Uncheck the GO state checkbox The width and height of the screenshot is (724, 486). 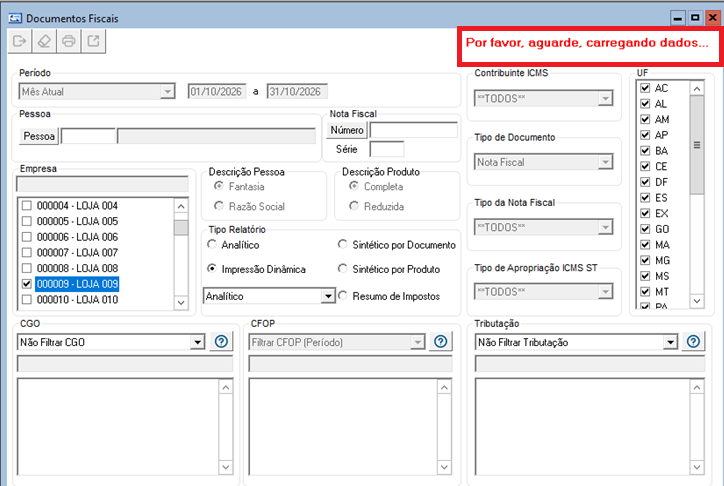pyautogui.click(x=645, y=229)
